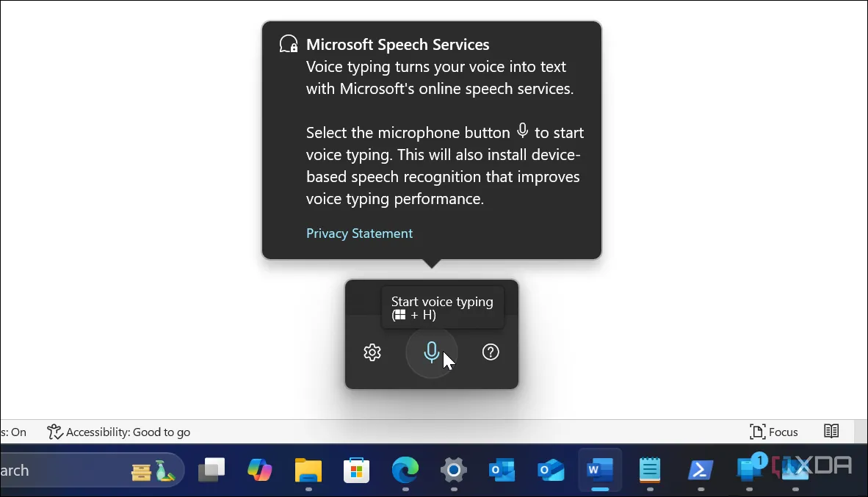
Task: Open File Explorer from taskbar
Action: click(x=308, y=471)
